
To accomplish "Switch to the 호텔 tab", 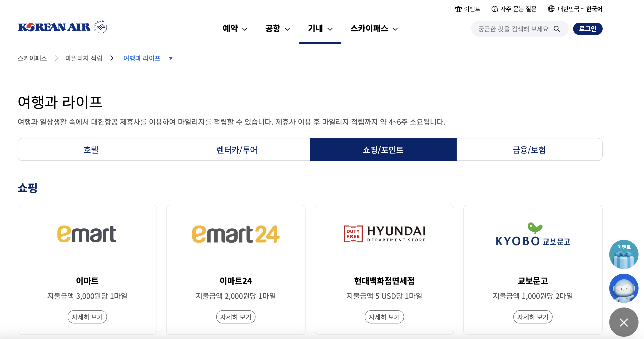I will 91,149.
